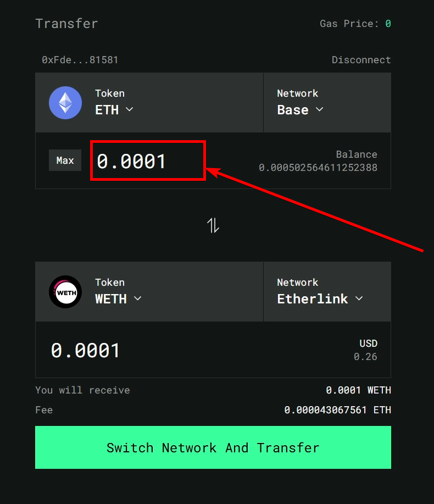Screen dimensions: 434x504
Task: Click the You will receive WETH amount
Action: click(x=358, y=390)
